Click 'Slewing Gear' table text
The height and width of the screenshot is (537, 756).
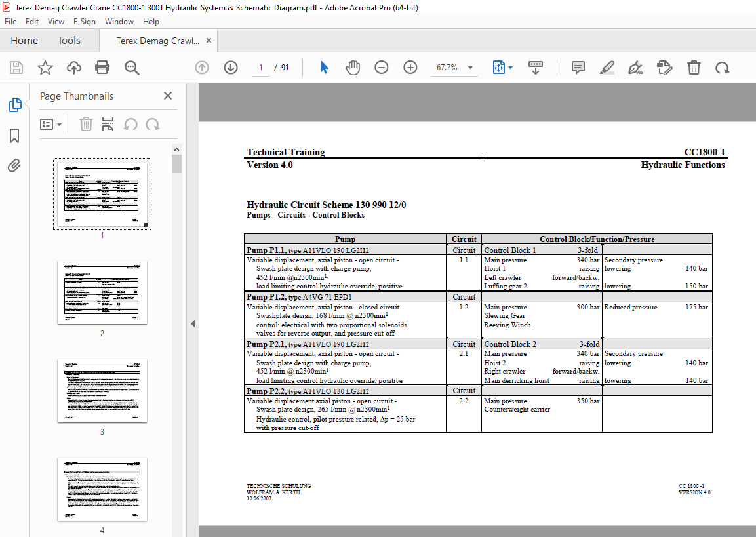tap(505, 316)
